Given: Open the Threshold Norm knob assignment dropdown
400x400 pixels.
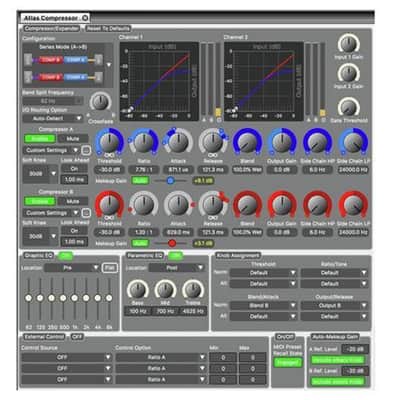Looking at the screenshot, I should (x=263, y=273).
